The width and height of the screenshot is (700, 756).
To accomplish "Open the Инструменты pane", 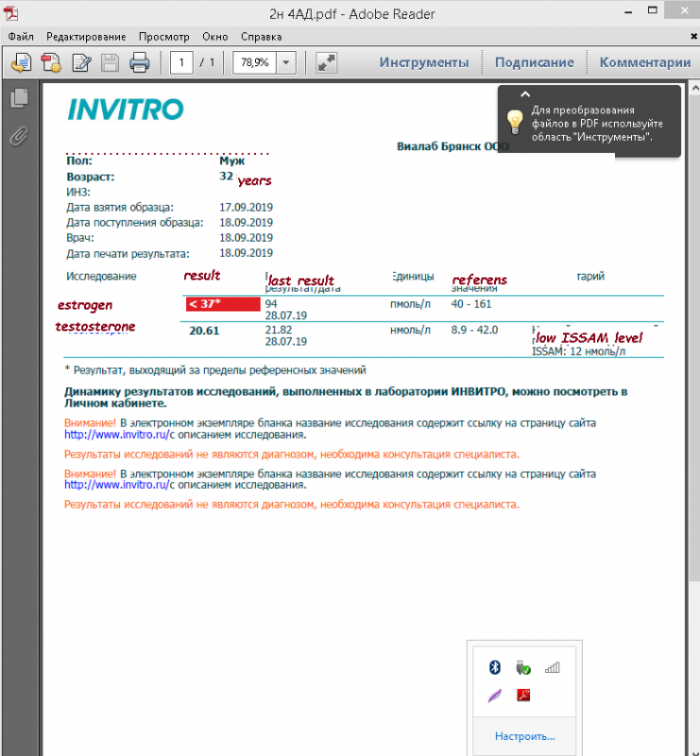I will 424,62.
